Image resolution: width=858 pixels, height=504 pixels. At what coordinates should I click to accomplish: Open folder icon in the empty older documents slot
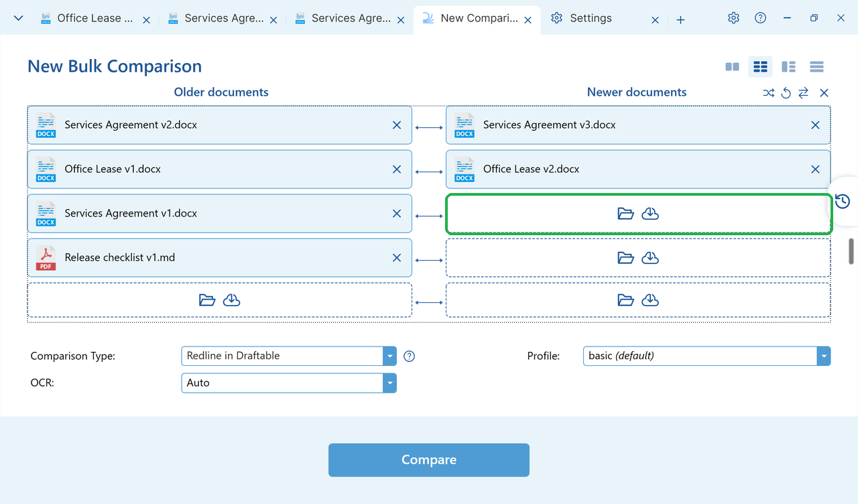point(207,300)
